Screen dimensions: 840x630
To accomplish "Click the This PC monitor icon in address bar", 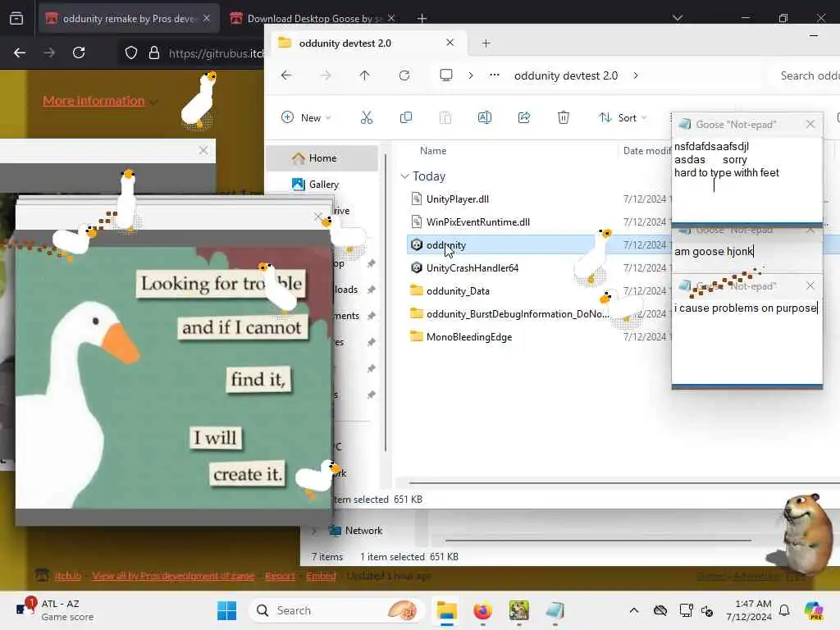I will (x=445, y=75).
